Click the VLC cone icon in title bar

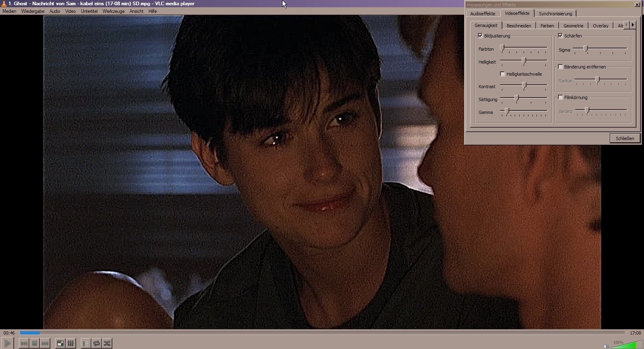click(4, 4)
